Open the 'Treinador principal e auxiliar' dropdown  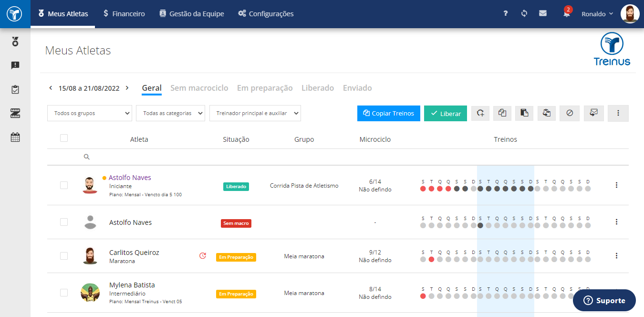click(255, 113)
